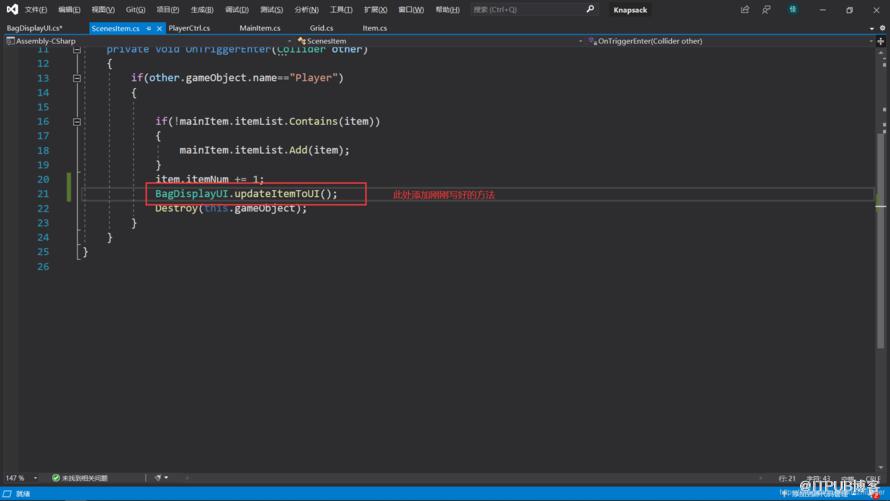The width and height of the screenshot is (890, 501).
Task: Collapse the OnTriggerEnter method outlining
Action: point(77,50)
